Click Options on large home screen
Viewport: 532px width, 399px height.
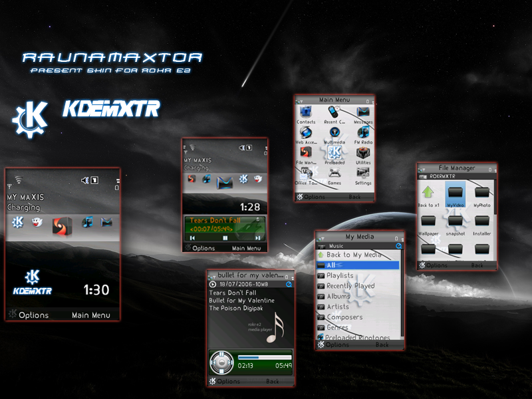[33, 315]
